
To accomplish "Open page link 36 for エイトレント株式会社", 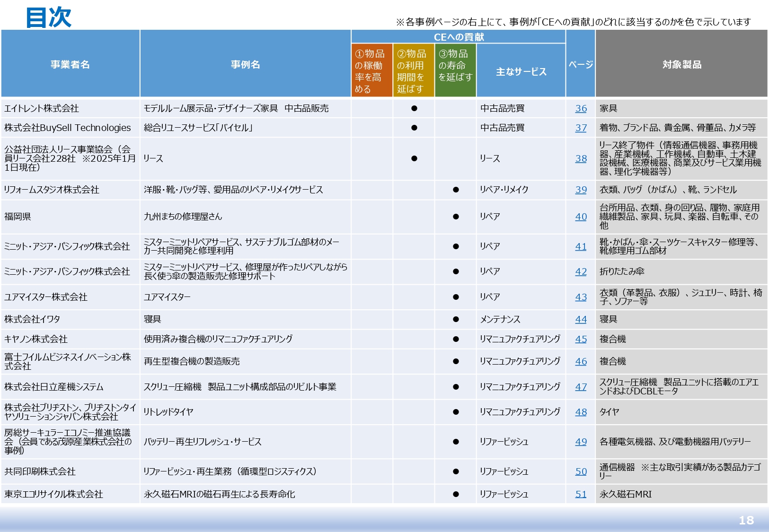I will coord(581,108).
